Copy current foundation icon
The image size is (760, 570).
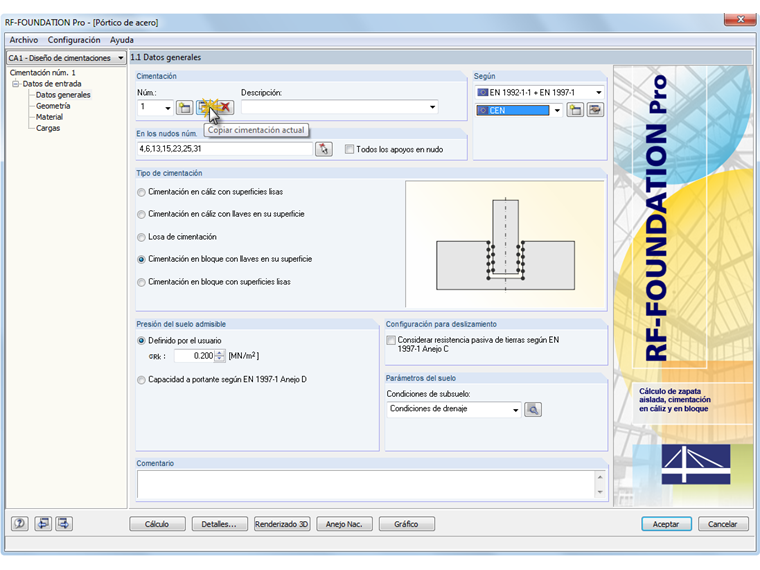pos(204,107)
